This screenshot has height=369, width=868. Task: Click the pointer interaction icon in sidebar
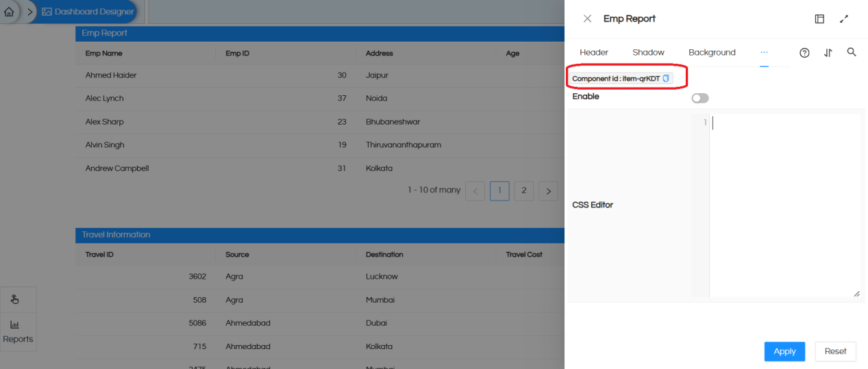click(14, 299)
